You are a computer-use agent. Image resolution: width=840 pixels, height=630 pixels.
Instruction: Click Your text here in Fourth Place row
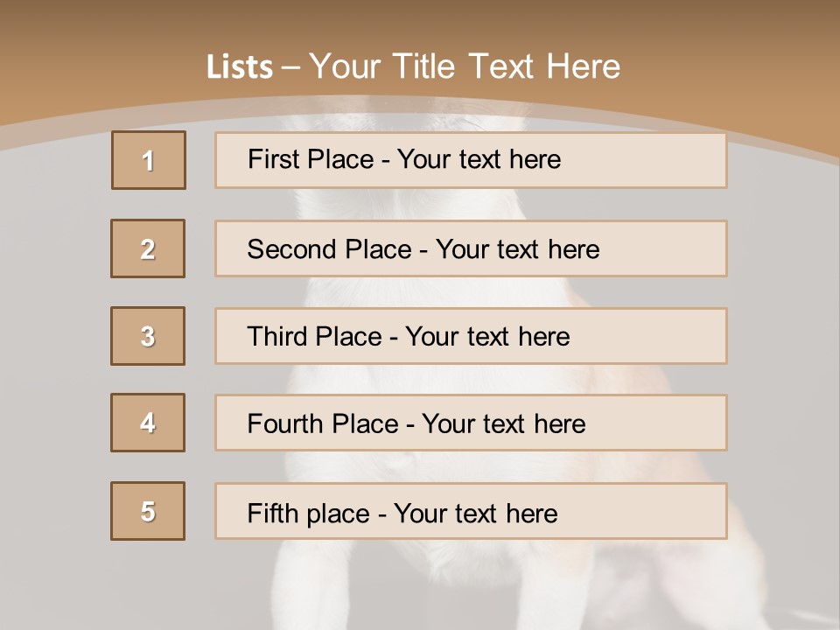(x=503, y=423)
